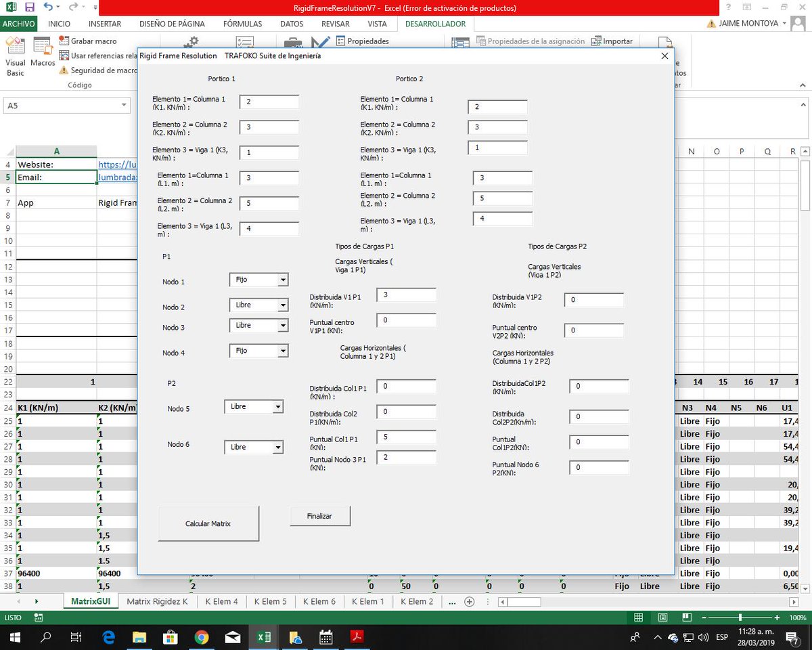Open Windows taskbar search

[x=46, y=637]
